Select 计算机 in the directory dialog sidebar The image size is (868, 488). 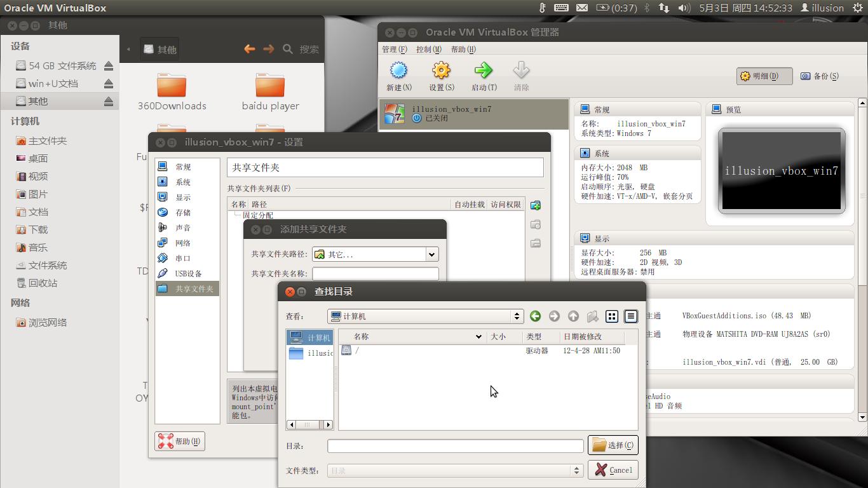coord(309,337)
